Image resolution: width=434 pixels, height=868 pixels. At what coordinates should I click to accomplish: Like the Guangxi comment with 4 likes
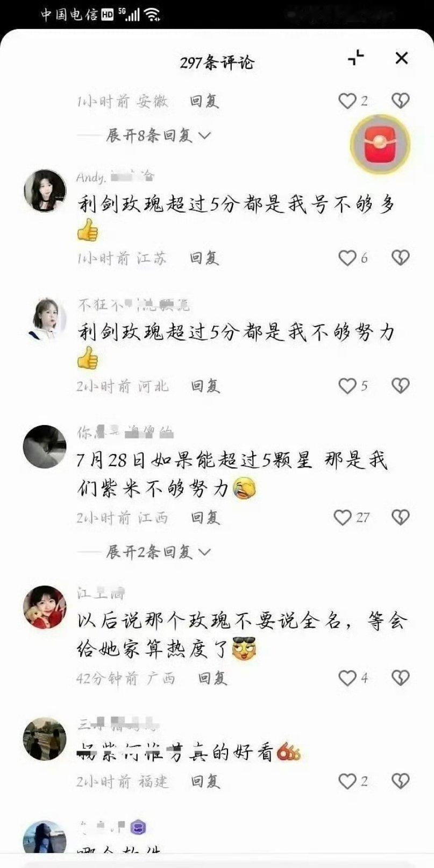(347, 678)
